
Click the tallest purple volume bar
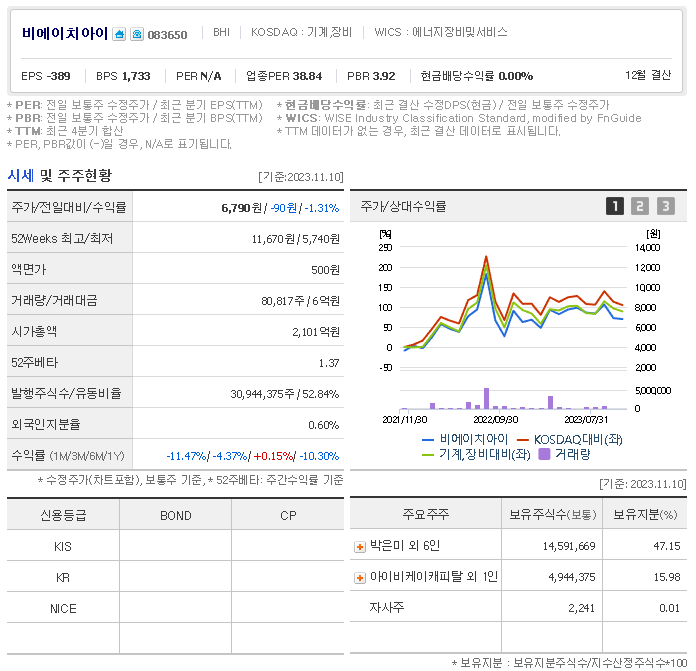pyautogui.click(x=486, y=399)
